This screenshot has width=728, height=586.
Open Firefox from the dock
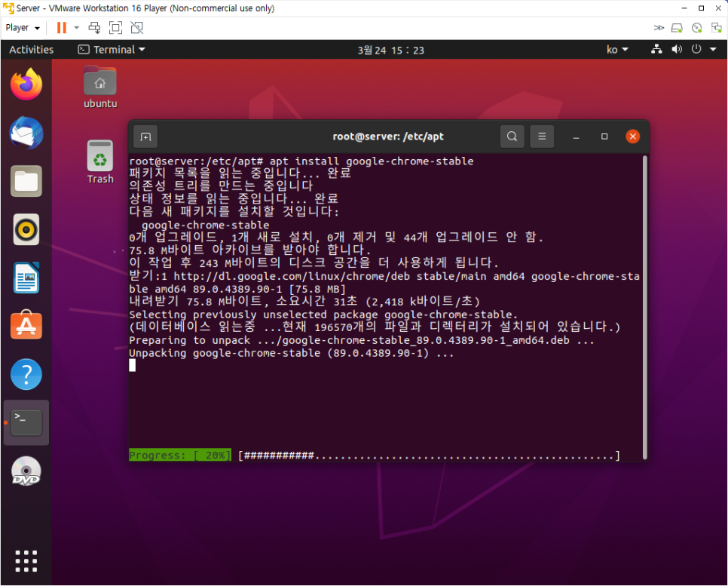point(26,84)
